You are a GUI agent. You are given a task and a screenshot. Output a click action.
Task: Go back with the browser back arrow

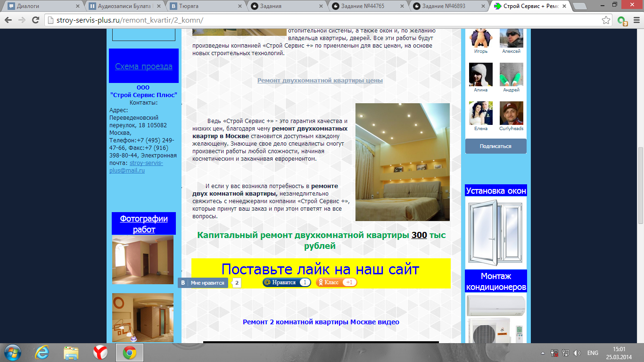click(8, 20)
